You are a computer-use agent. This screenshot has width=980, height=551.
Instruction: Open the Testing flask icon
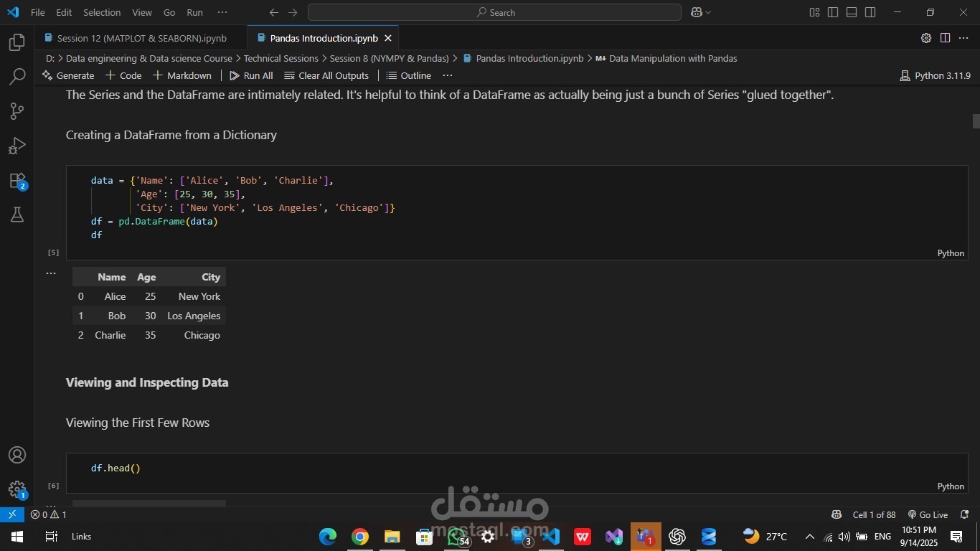click(x=17, y=215)
